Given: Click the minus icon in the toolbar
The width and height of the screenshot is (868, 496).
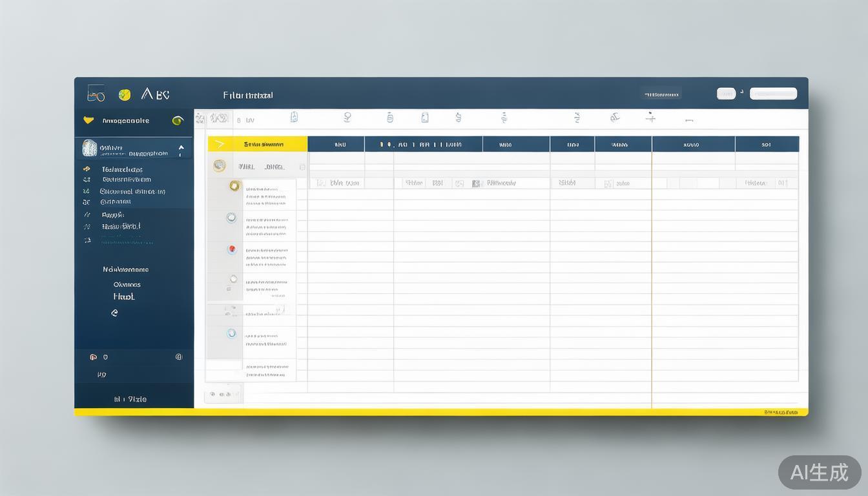Looking at the screenshot, I should point(688,120).
